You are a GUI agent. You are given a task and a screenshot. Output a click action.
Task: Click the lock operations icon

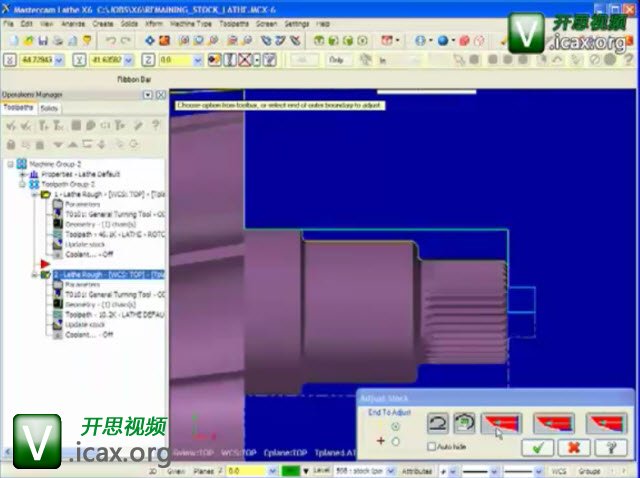click(x=11, y=144)
